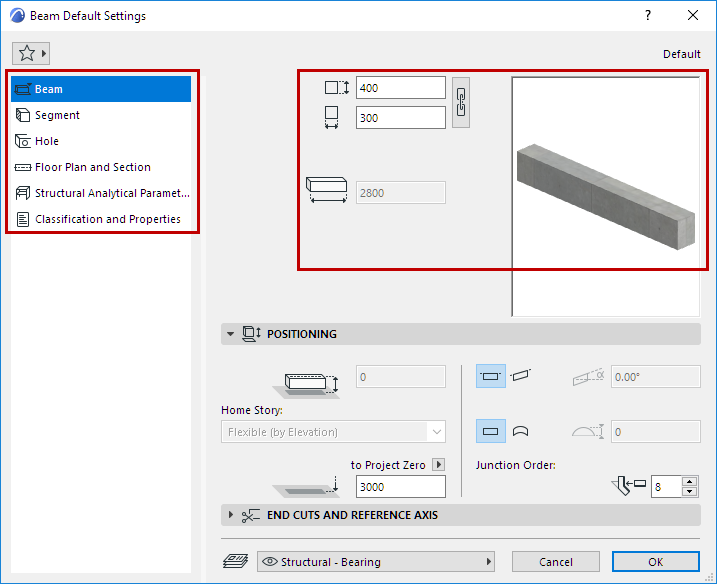This screenshot has height=584, width=717.
Task: Open the Segment settings page
Action: [x=101, y=115]
